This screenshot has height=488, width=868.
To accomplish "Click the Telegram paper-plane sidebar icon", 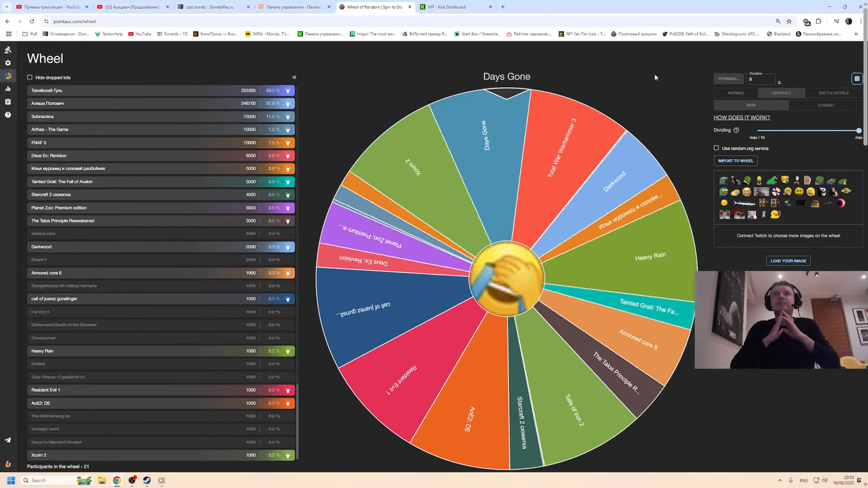I will pos(8,440).
